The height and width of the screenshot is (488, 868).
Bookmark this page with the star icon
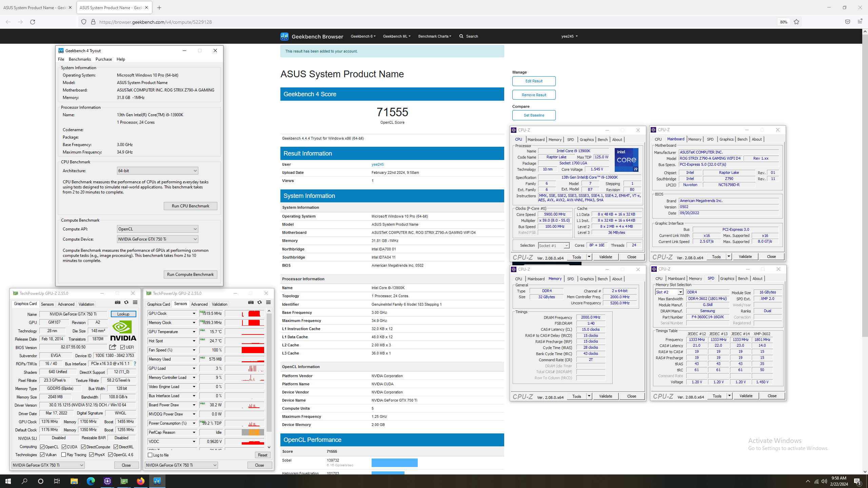(796, 22)
